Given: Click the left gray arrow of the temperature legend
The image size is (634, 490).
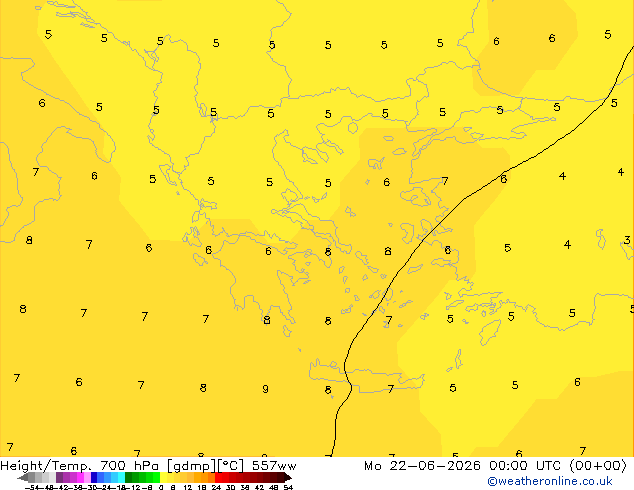Looking at the screenshot, I should (x=22, y=478).
